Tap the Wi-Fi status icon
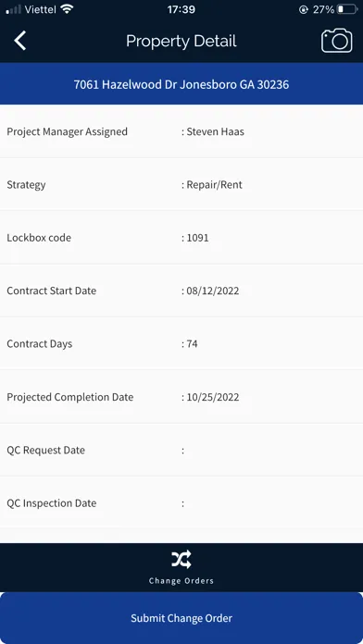This screenshot has height=644, width=363. [67, 9]
